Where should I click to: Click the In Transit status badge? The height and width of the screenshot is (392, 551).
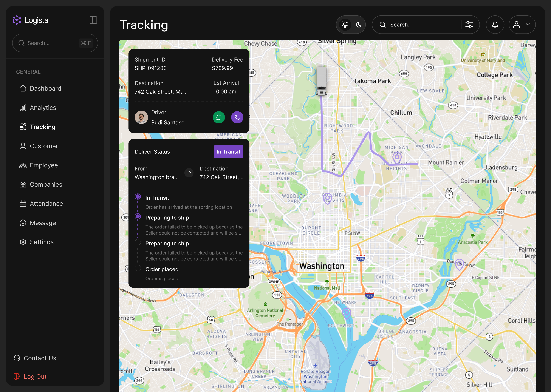(x=228, y=152)
